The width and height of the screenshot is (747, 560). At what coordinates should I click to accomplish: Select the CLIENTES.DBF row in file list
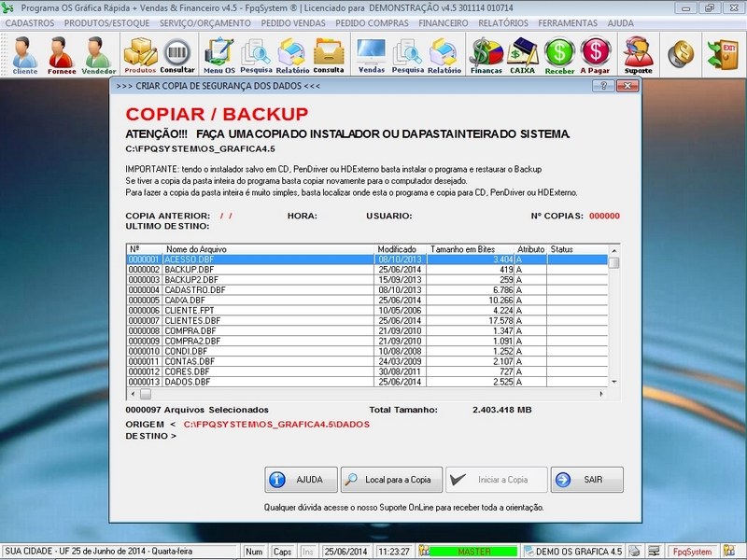click(x=252, y=320)
